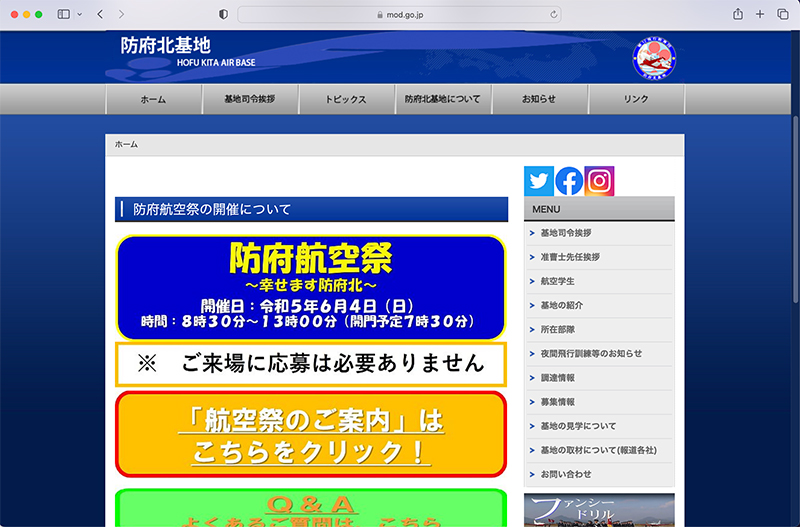Select お問い合わせ in the side MENU
This screenshot has height=527, width=800.
click(x=599, y=474)
